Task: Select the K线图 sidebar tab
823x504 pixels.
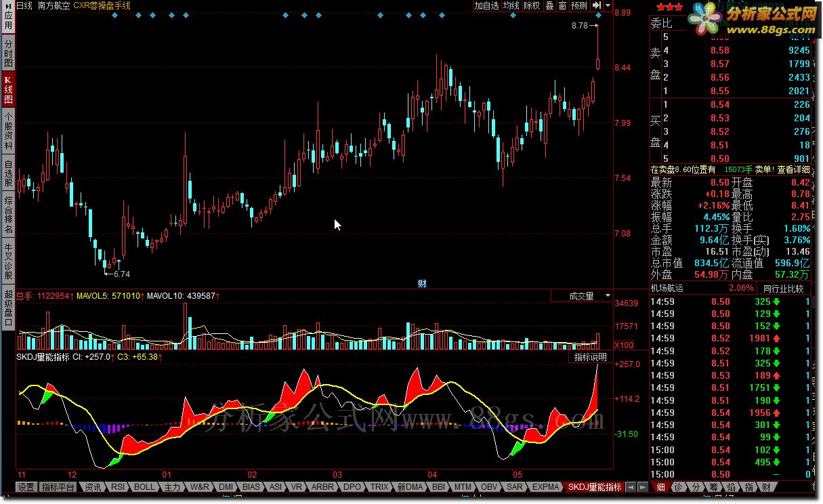Action: click(8, 89)
